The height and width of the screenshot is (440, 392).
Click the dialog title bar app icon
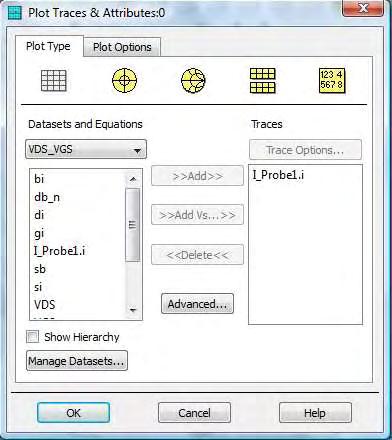[14, 13]
